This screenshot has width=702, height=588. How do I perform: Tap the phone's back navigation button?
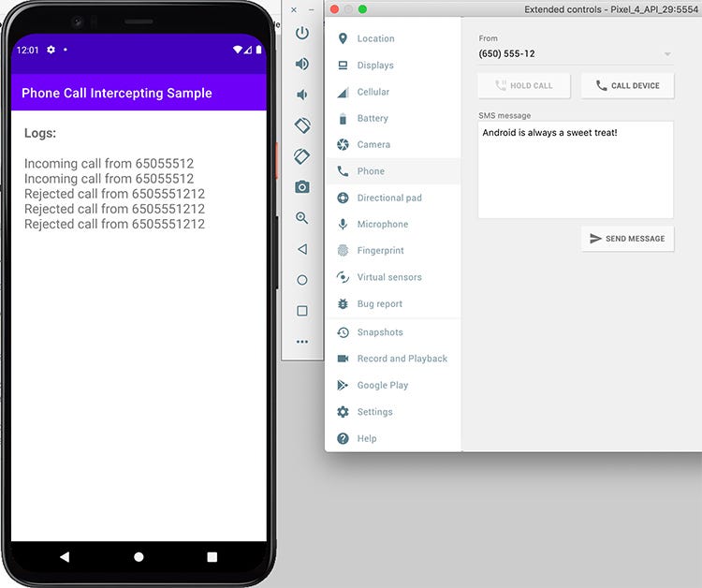click(65, 557)
